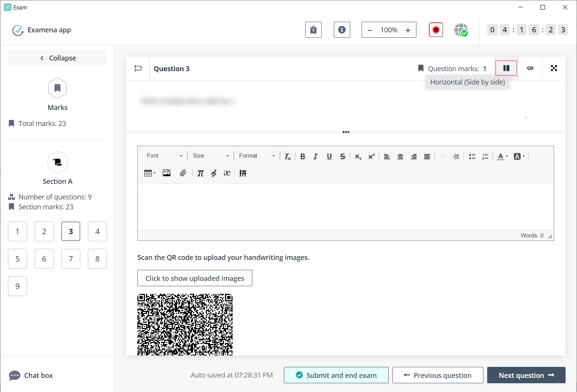Click the Section A icon
This screenshot has width=577, height=392.
point(57,162)
